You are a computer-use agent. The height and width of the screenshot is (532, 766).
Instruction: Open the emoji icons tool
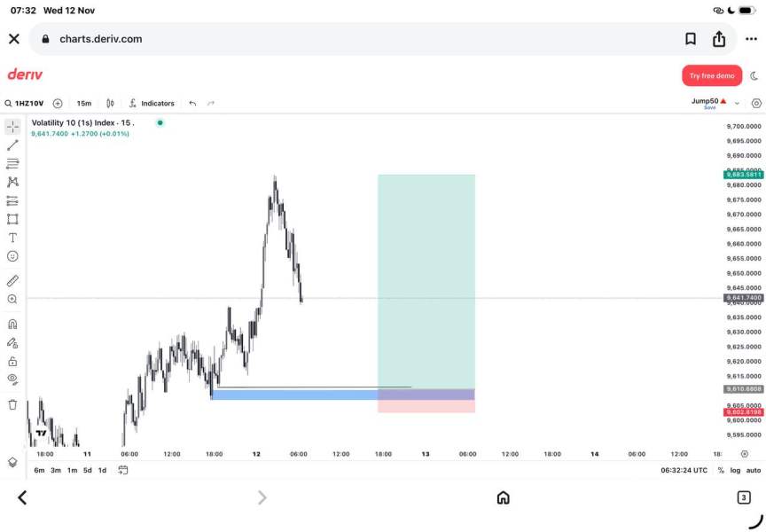coord(12,256)
